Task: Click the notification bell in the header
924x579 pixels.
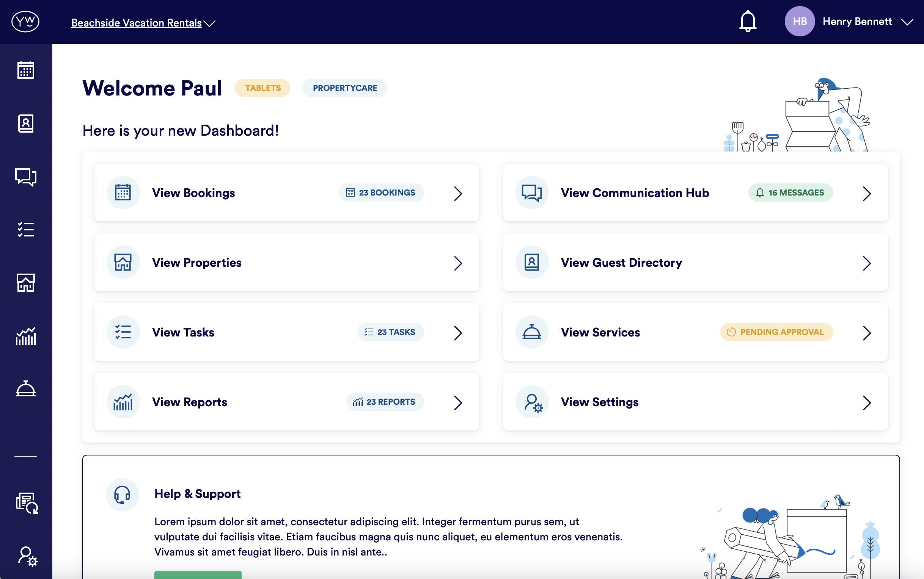Action: click(x=747, y=22)
